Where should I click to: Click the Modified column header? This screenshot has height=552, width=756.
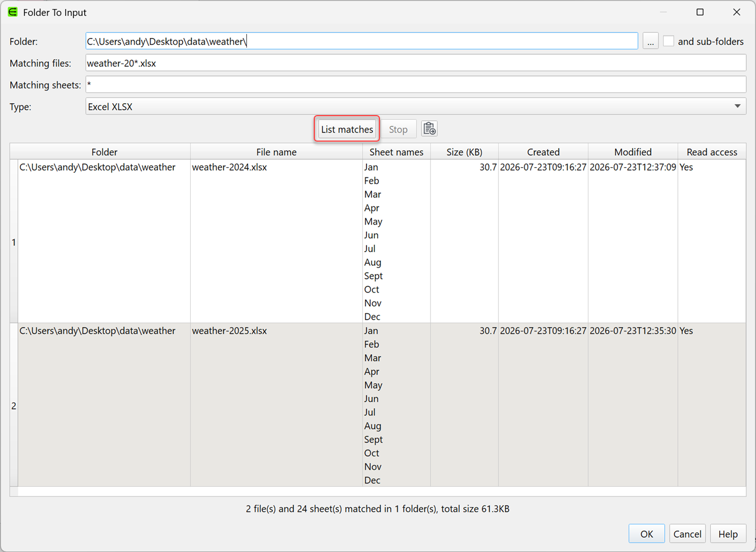633,152
